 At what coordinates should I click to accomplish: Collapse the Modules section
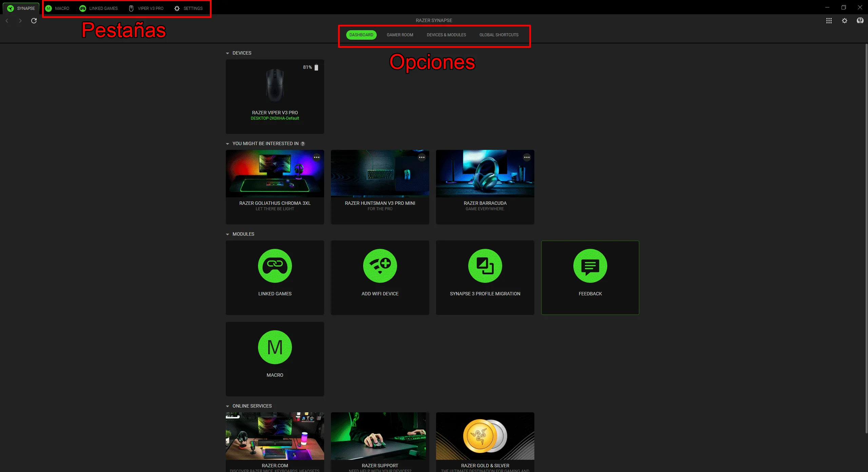pyautogui.click(x=228, y=234)
